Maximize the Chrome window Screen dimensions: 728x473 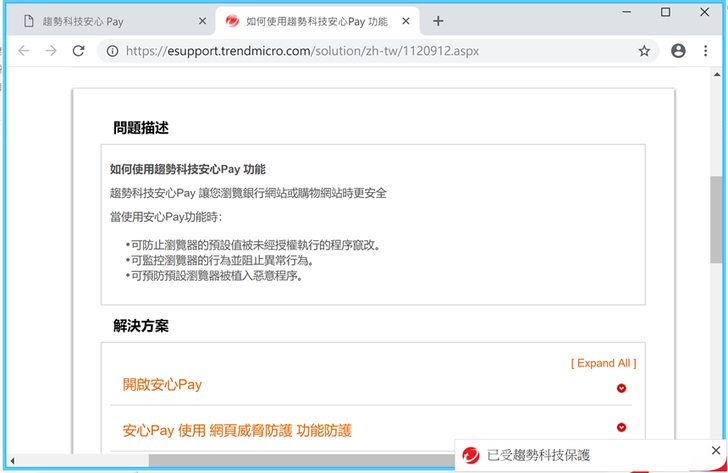tap(665, 12)
